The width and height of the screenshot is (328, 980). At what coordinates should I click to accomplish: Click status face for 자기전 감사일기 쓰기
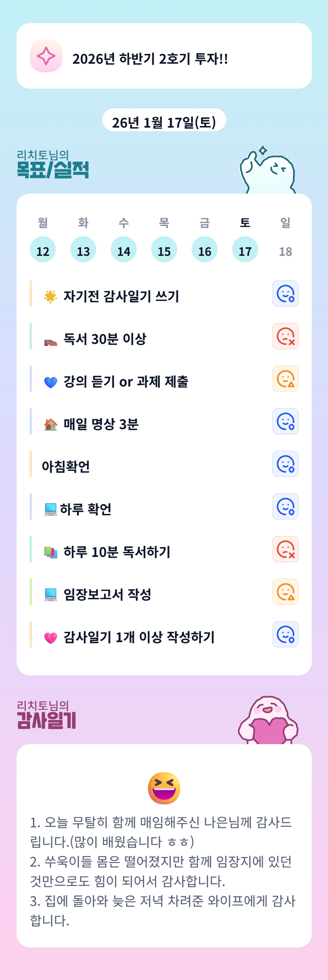click(285, 294)
